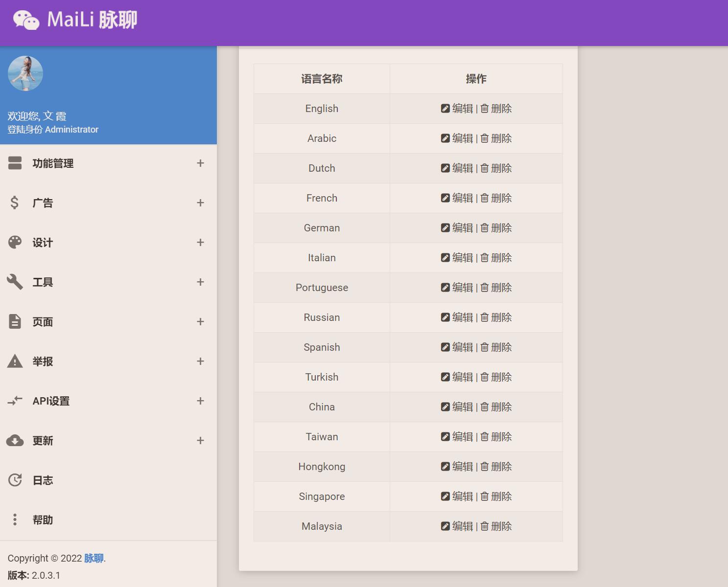The image size is (728, 587).
Task: Click trash icon for Singapore
Action: (485, 497)
